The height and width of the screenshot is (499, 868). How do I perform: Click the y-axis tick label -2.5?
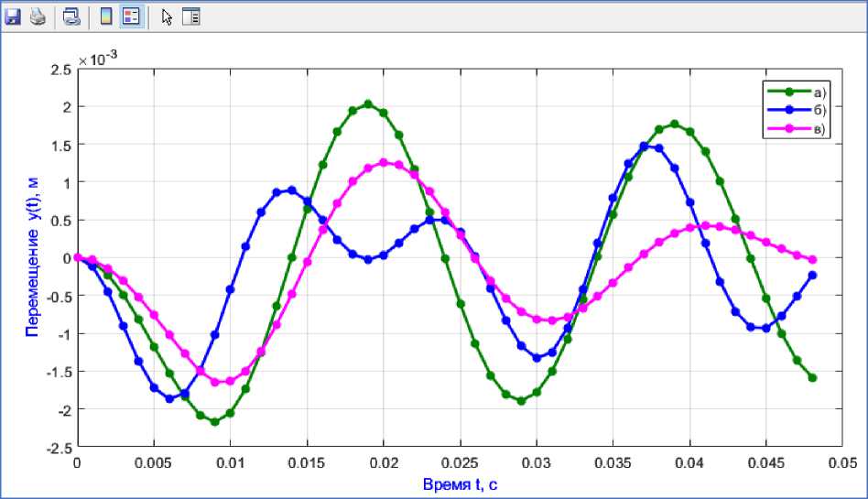pos(60,448)
